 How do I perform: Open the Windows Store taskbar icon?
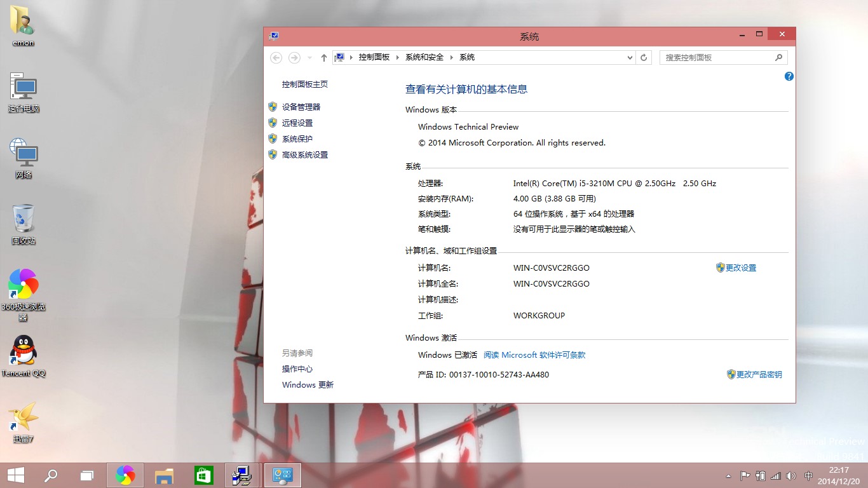[203, 475]
